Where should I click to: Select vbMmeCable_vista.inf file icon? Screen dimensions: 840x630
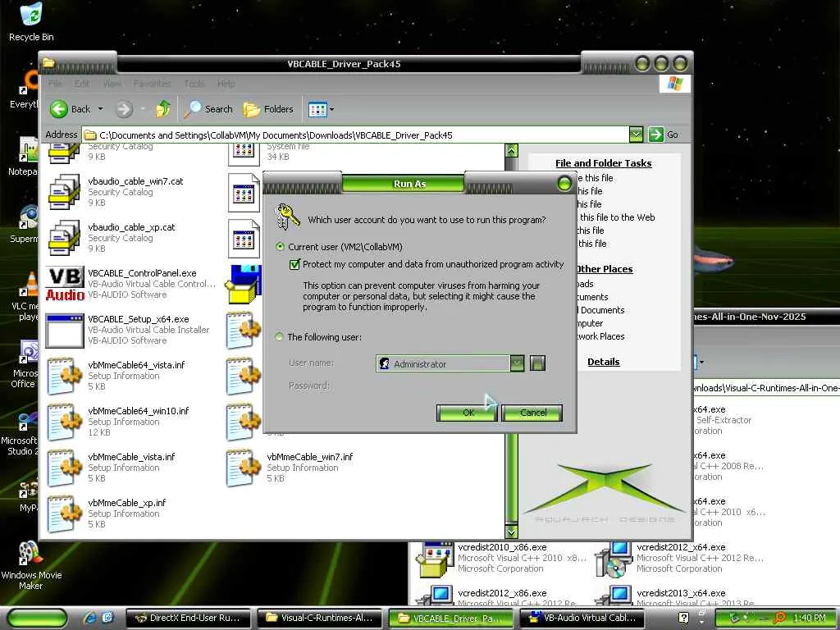pos(65,468)
